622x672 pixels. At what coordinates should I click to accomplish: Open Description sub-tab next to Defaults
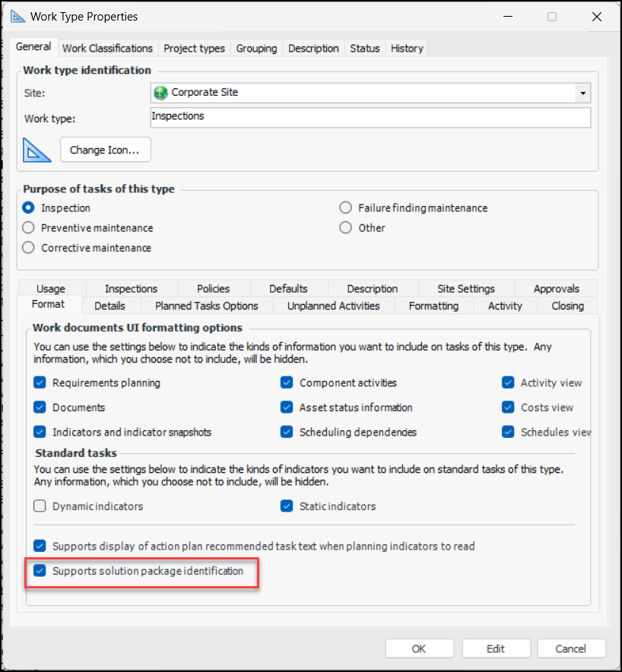click(x=373, y=289)
